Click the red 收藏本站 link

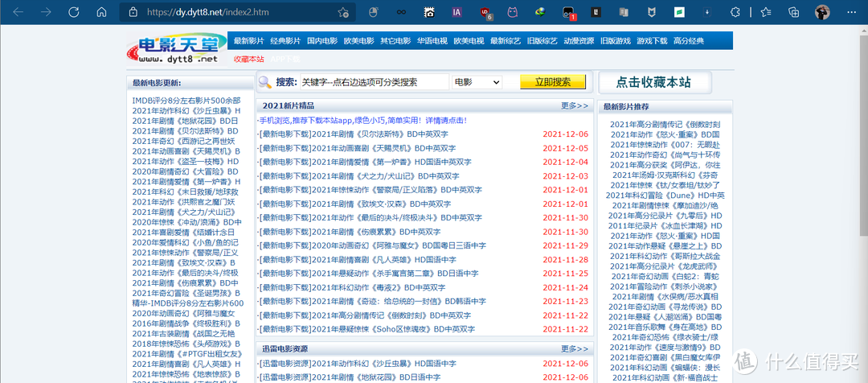[248, 59]
